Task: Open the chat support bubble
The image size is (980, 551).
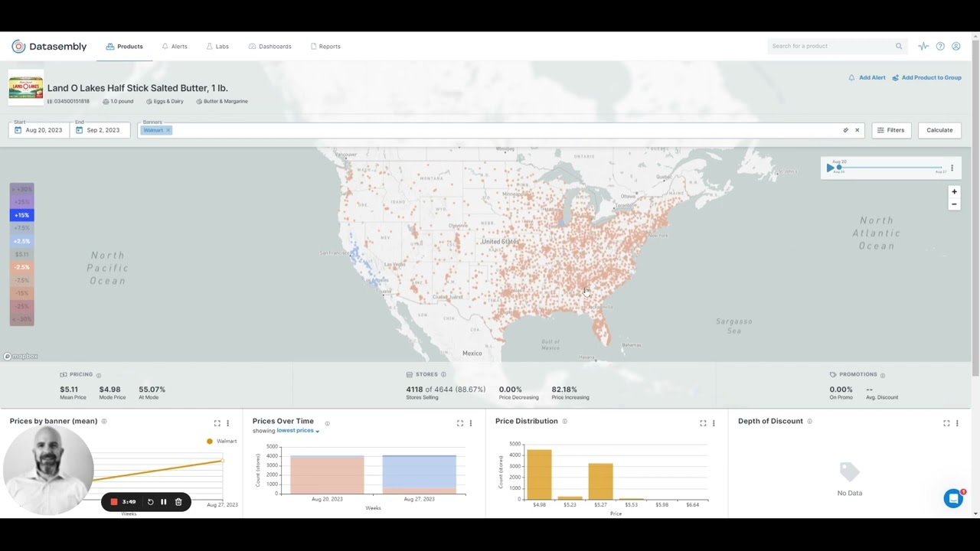Action: tap(953, 498)
